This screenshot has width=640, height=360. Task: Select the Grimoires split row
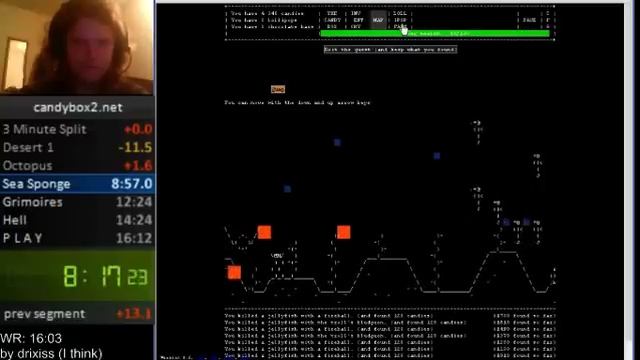click(x=77, y=202)
